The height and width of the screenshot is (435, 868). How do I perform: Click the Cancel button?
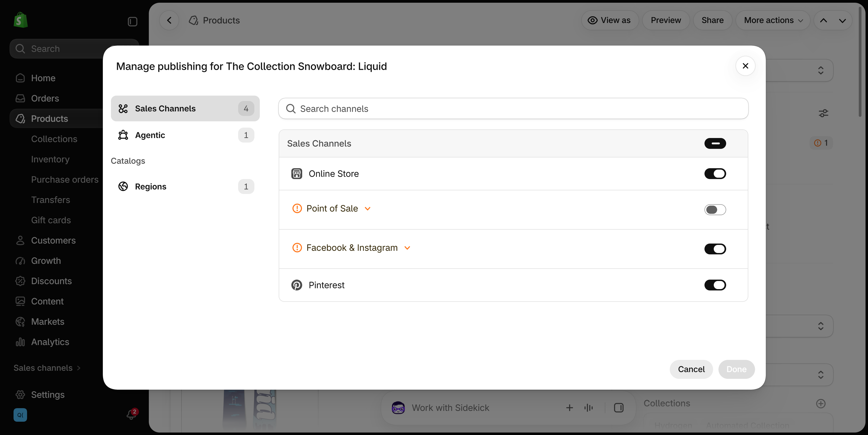691,369
